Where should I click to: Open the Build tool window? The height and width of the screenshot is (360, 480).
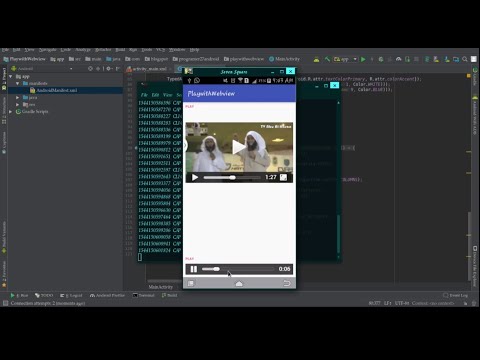pyautogui.click(x=170, y=295)
